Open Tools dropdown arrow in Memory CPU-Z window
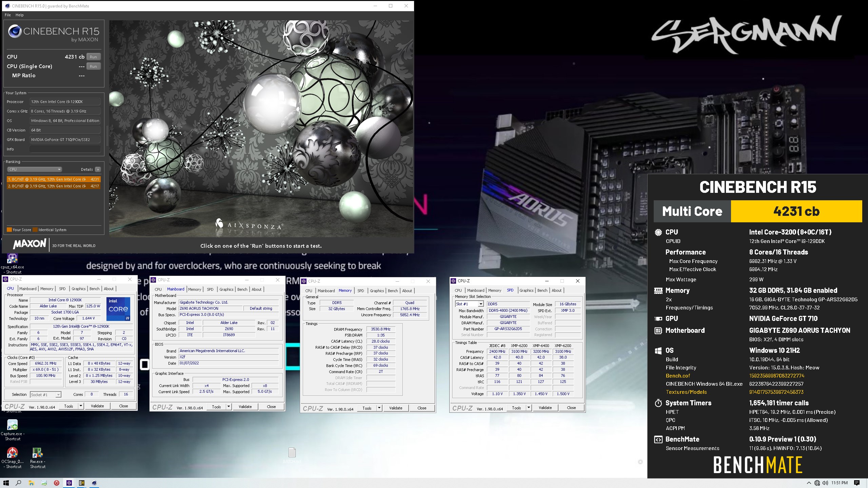868x488 pixels. click(x=379, y=408)
